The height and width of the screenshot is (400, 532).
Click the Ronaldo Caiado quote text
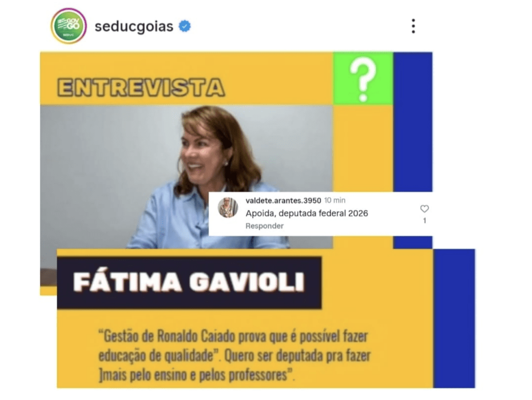click(234, 356)
